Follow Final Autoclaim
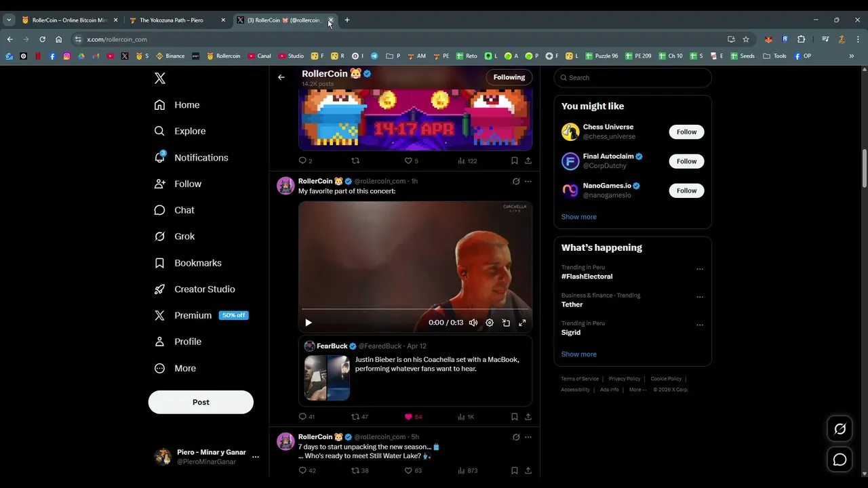 [686, 161]
